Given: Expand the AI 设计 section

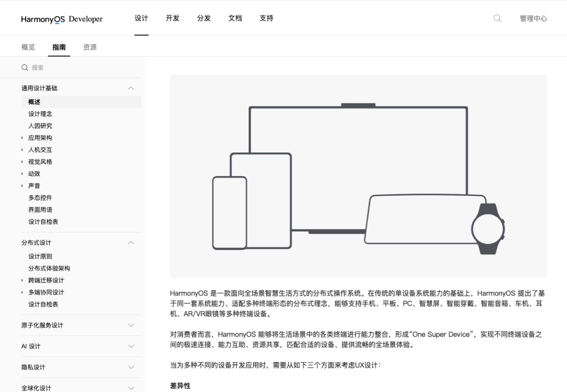Looking at the screenshot, I should pos(131,346).
